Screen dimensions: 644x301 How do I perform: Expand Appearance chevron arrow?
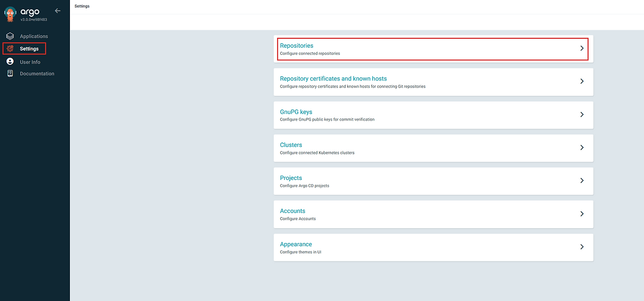click(582, 247)
